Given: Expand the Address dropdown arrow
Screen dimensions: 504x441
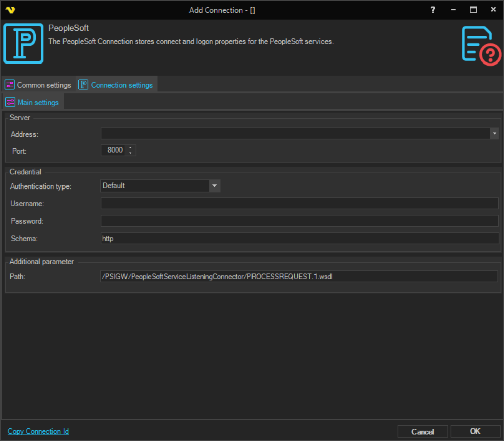Looking at the screenshot, I should click(494, 133).
